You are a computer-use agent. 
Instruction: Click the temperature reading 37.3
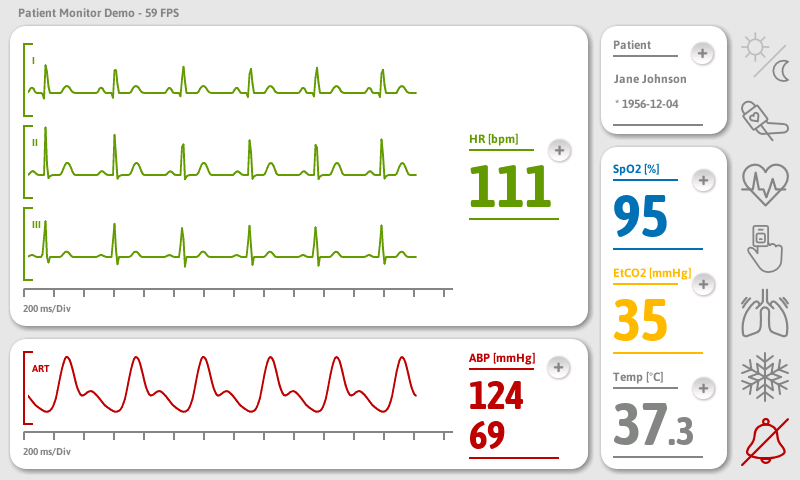pos(653,425)
